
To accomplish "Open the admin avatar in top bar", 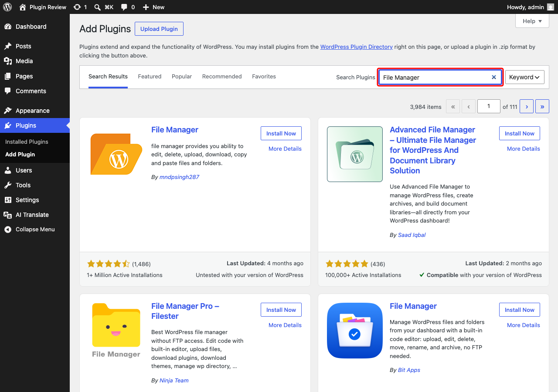I will 551,7.
